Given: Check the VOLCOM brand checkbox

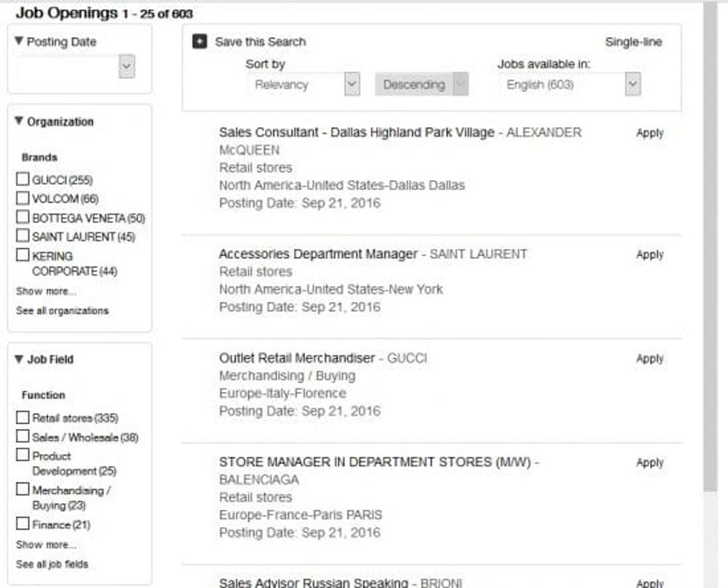Looking at the screenshot, I should (23, 198).
